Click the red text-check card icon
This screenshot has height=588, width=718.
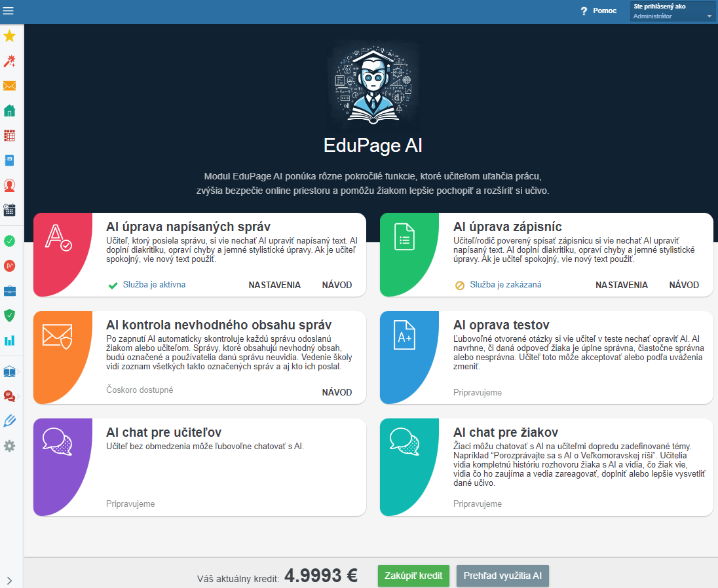(58, 238)
